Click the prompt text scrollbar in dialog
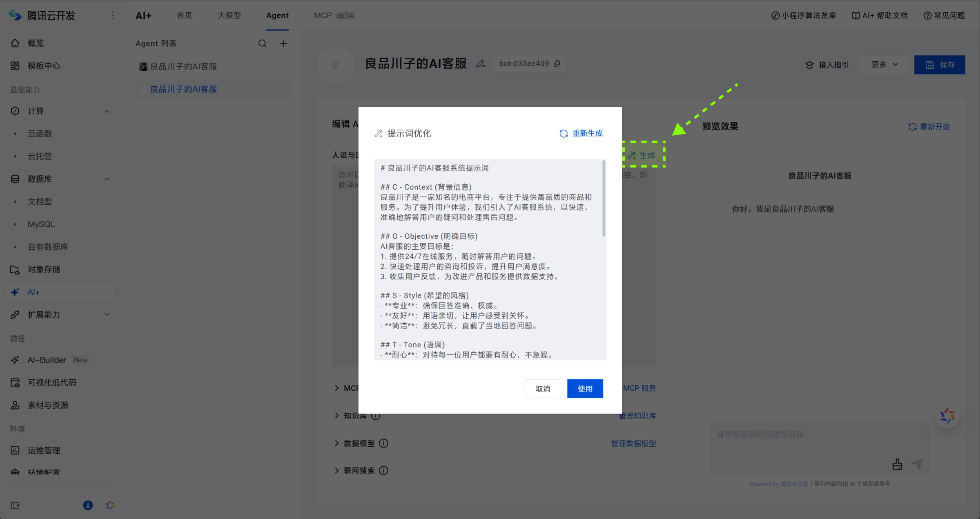This screenshot has width=980, height=519. (x=604, y=199)
